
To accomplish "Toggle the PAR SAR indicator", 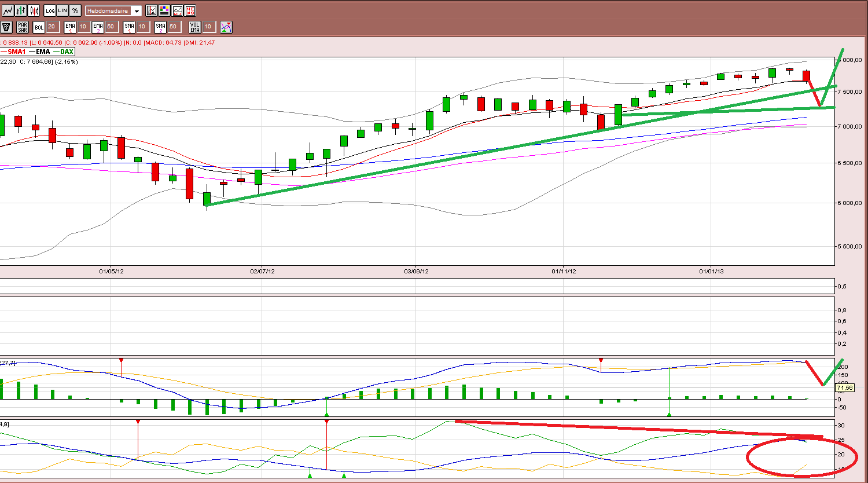I will 23,27.
